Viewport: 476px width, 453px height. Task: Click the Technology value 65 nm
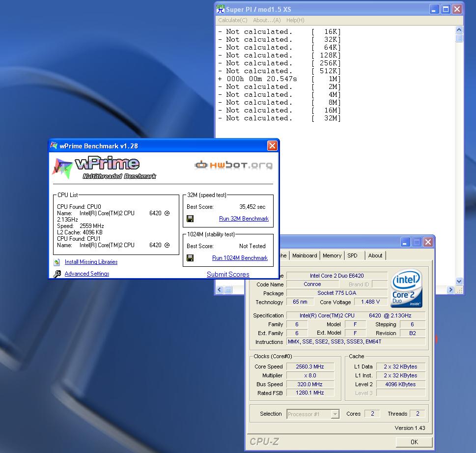pyautogui.click(x=300, y=302)
